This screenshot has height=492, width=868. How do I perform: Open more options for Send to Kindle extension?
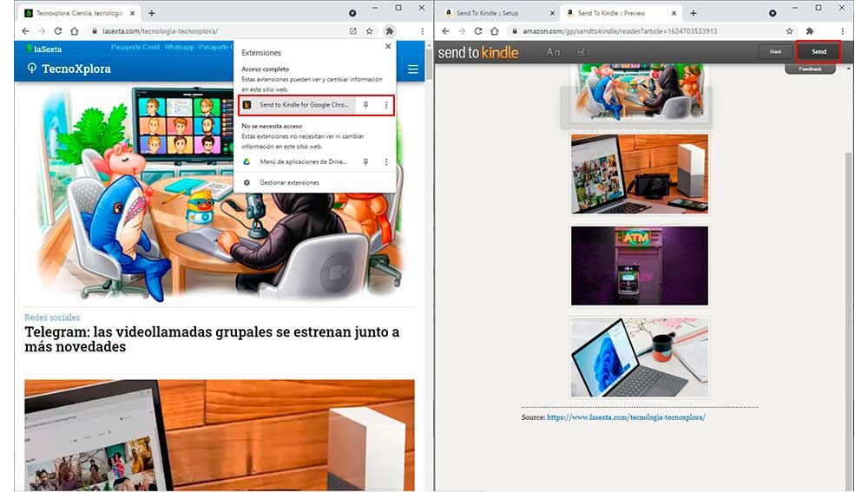386,105
